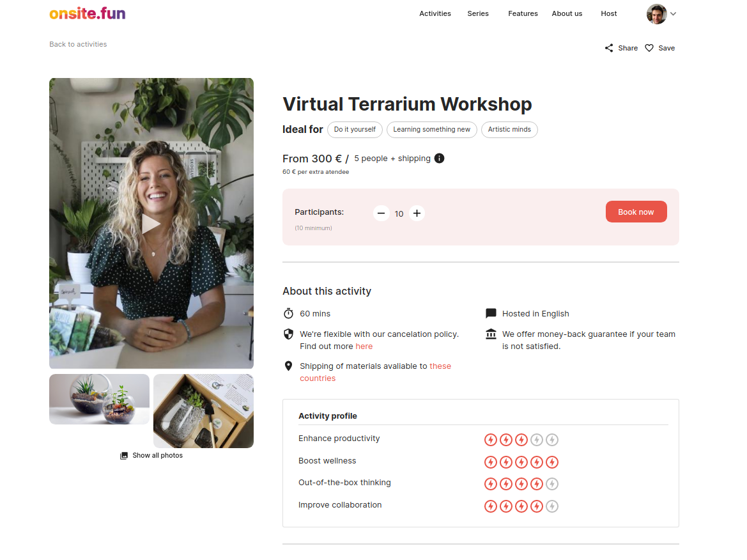The height and width of the screenshot is (560, 747).
Task: Open the Features menu item
Action: pos(523,13)
